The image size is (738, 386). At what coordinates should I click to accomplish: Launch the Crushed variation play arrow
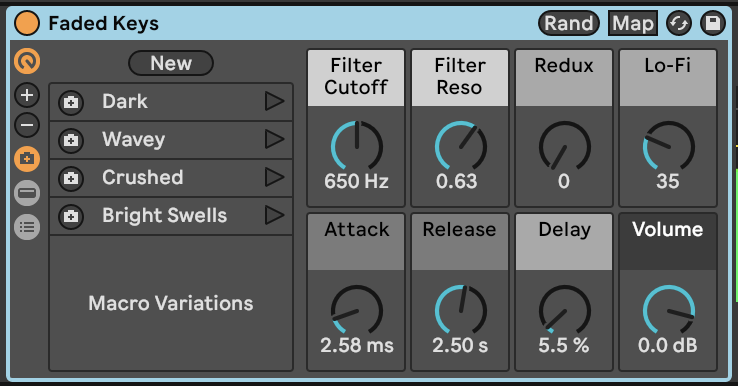[274, 177]
